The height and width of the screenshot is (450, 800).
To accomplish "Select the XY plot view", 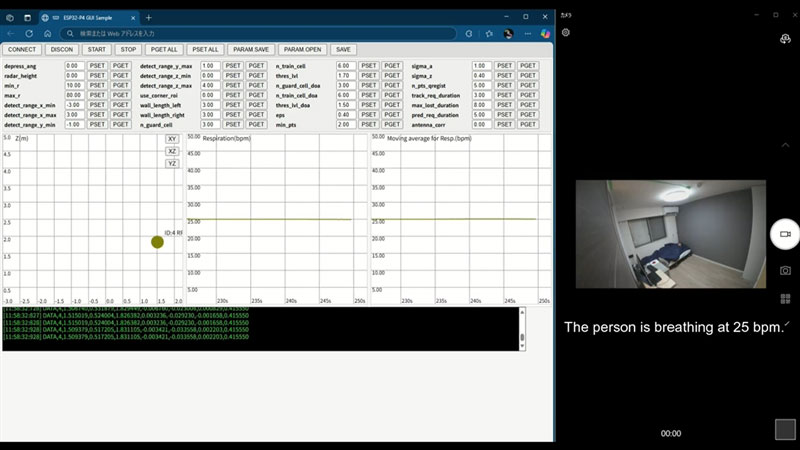I will pos(172,139).
